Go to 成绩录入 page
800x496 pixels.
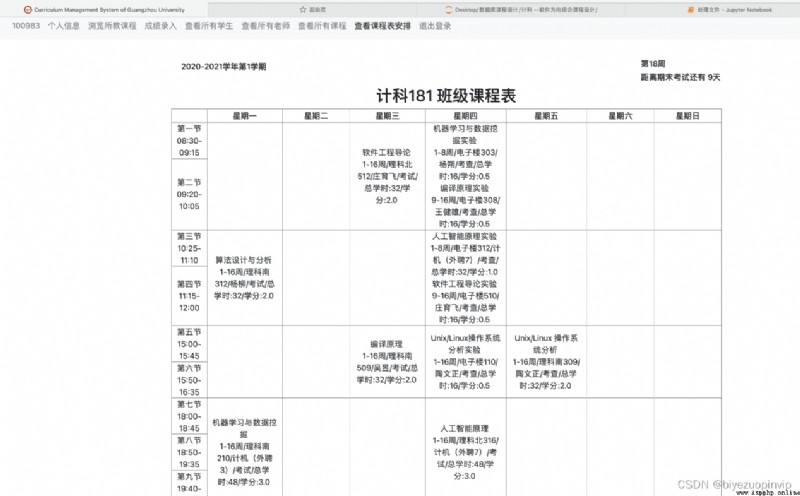pos(161,26)
